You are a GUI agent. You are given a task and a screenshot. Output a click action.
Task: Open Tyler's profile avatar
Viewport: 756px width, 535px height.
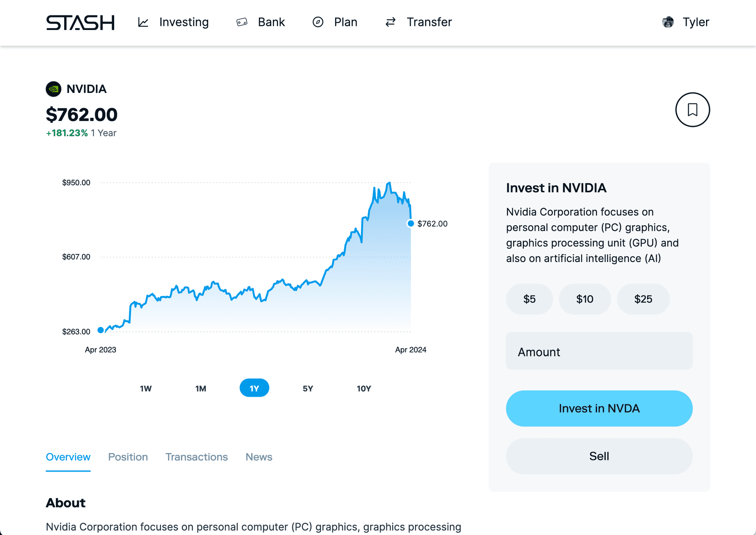point(668,22)
